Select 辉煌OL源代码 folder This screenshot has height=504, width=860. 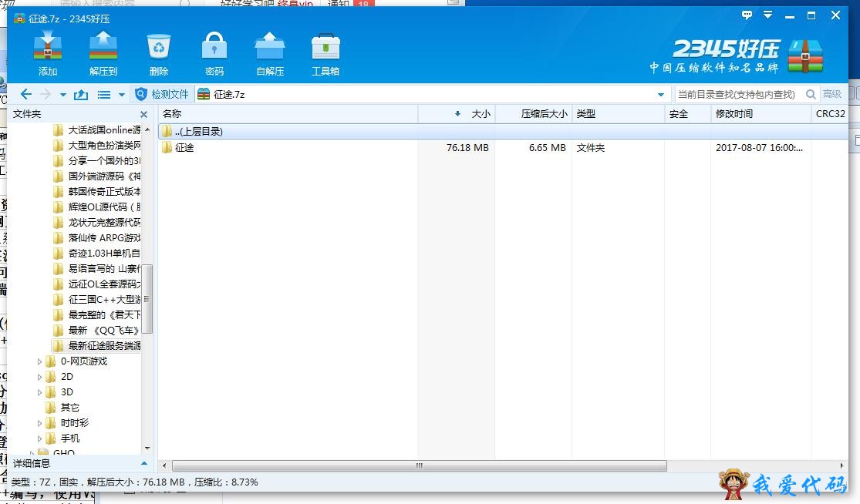97,207
